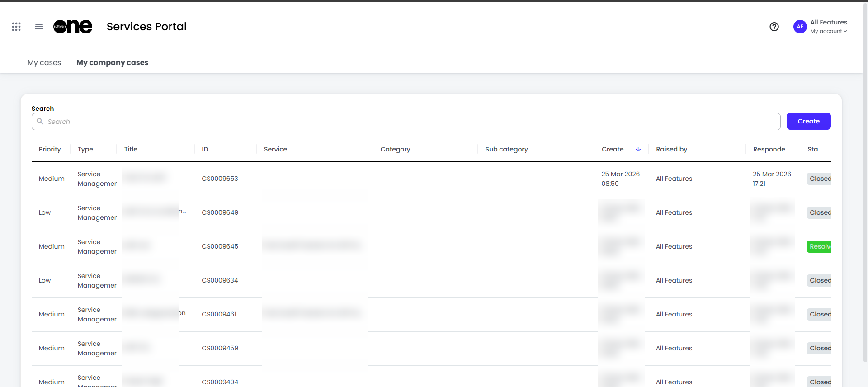The image size is (868, 387).
Task: Click the search magnifier icon
Action: (40, 121)
